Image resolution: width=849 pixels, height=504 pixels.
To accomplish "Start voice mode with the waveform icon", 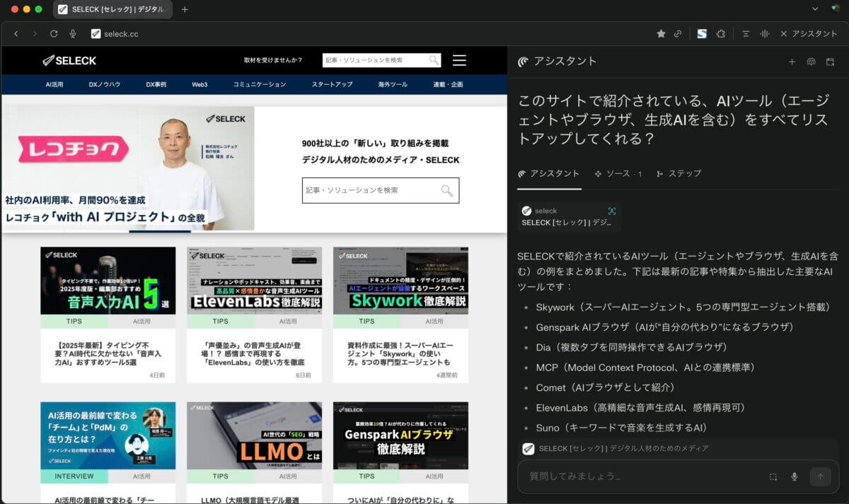I will click(765, 33).
